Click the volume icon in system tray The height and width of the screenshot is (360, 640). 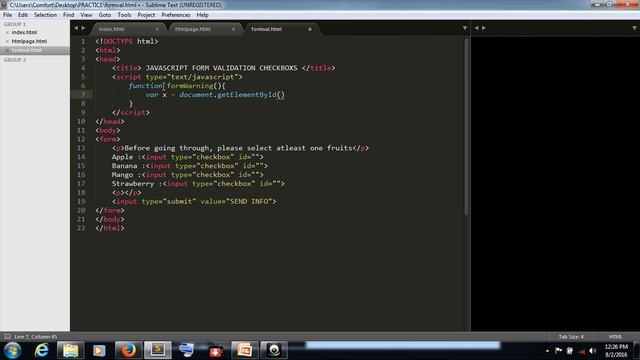click(593, 351)
